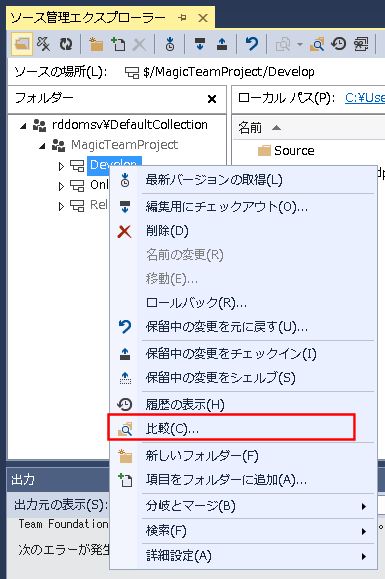Open the local path link C:¥Use

pyautogui.click(x=365, y=98)
